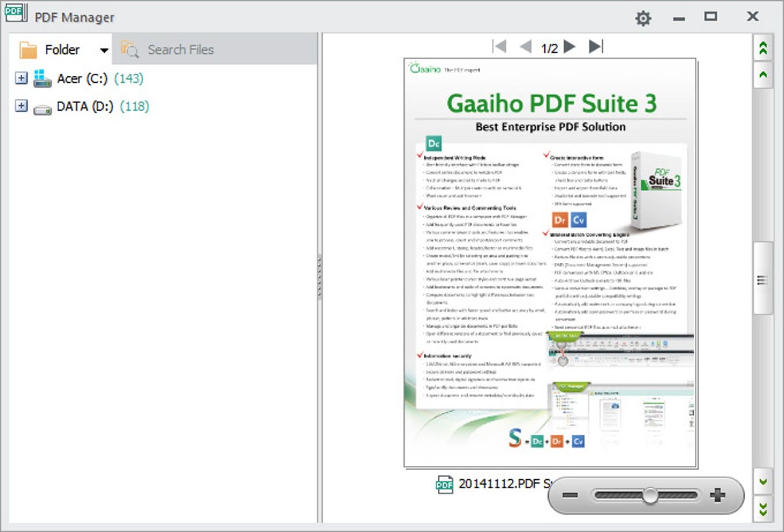Click the DATA D: drive icon
Viewport: 784px width, 532px height.
click(42, 109)
